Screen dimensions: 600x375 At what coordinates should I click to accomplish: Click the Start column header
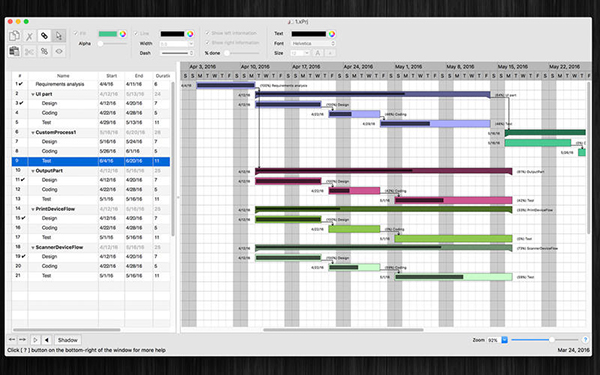(111, 76)
